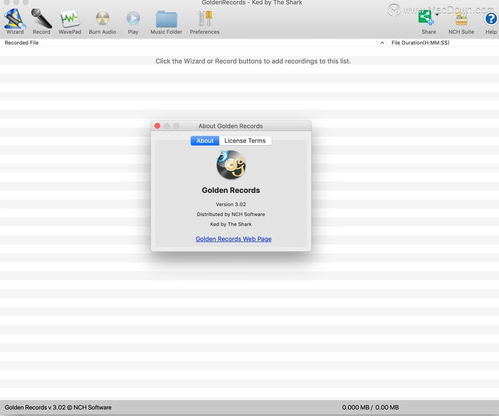
Task: Start recording with the Record microphone icon
Action: click(41, 22)
